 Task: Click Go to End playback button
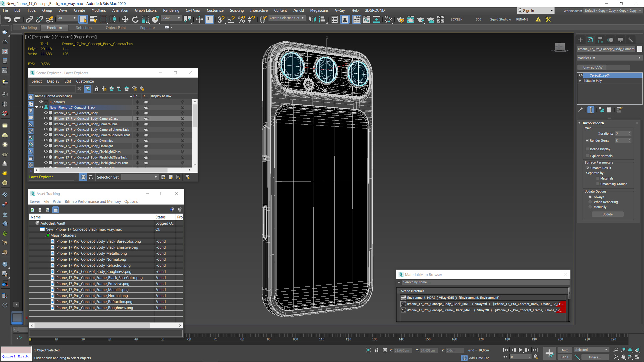click(x=535, y=350)
